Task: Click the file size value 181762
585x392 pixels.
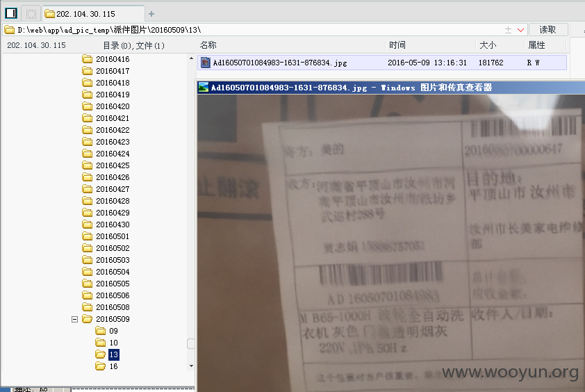Action: [491, 63]
